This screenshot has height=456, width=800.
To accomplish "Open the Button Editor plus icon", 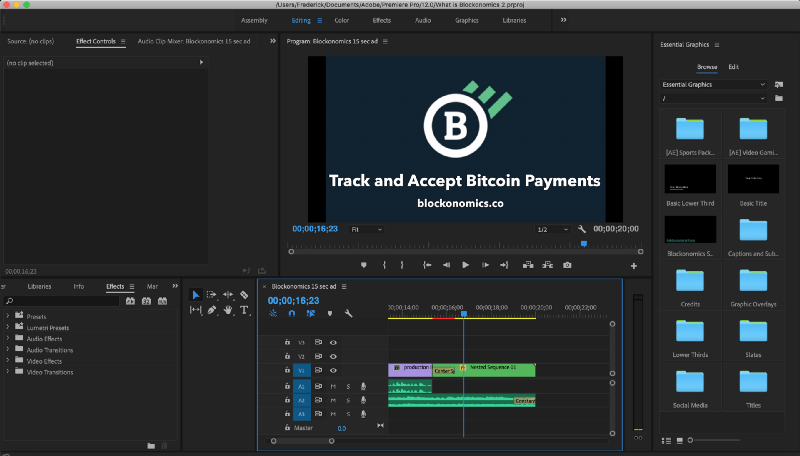I will tap(634, 266).
